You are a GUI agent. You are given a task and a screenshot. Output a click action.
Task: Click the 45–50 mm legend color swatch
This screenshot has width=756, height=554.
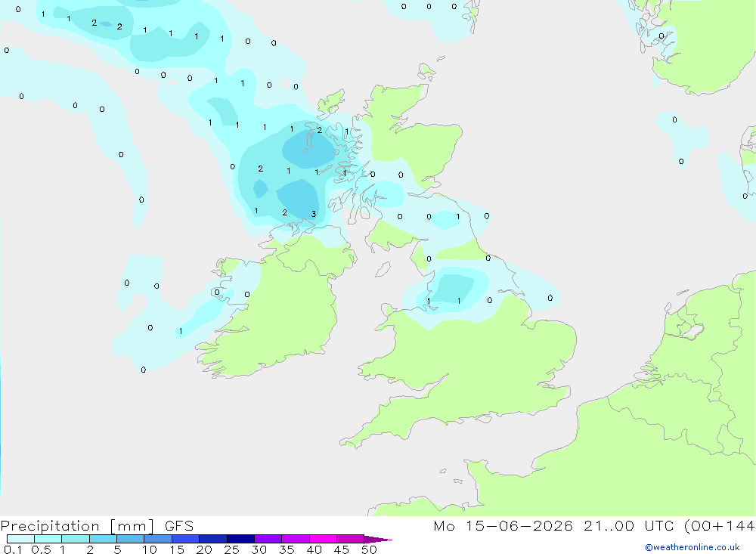(351, 539)
